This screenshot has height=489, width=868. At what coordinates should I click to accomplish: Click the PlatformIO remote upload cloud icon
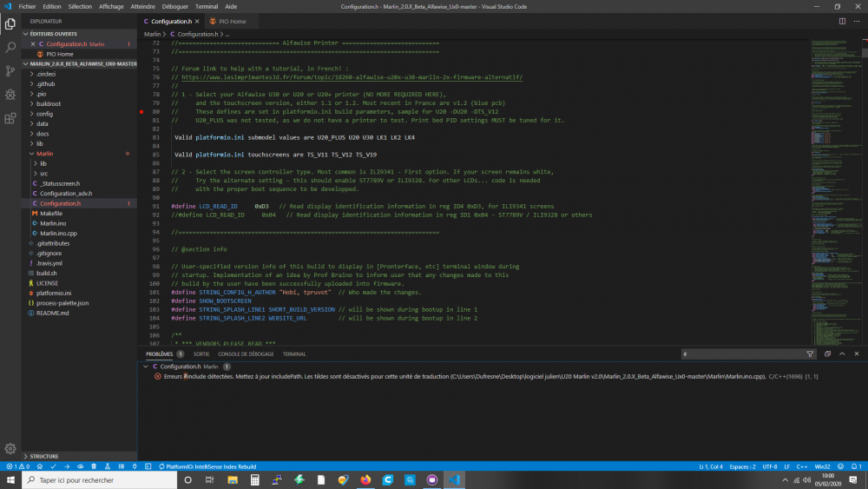[x=80, y=466]
